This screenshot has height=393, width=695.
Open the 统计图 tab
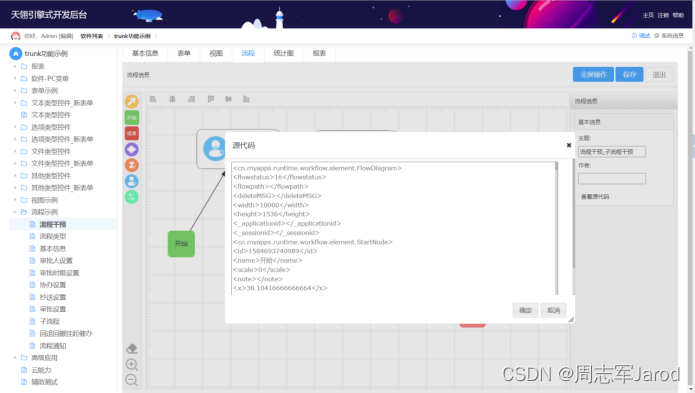284,53
